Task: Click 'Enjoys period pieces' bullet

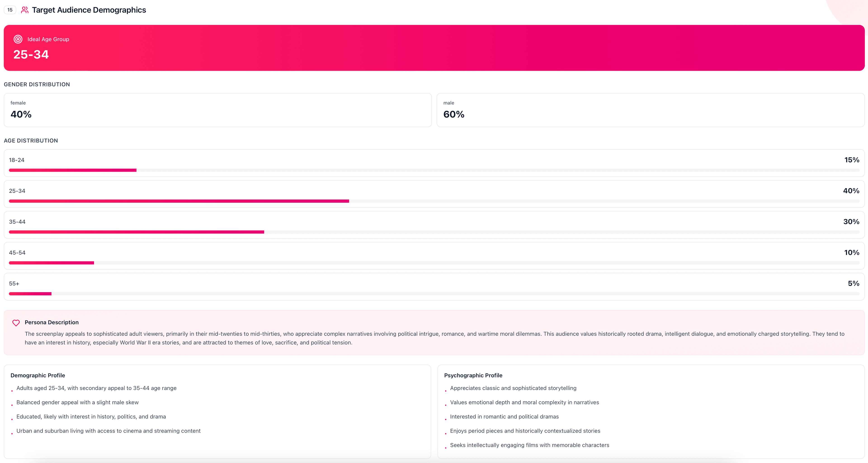Action: click(x=525, y=431)
